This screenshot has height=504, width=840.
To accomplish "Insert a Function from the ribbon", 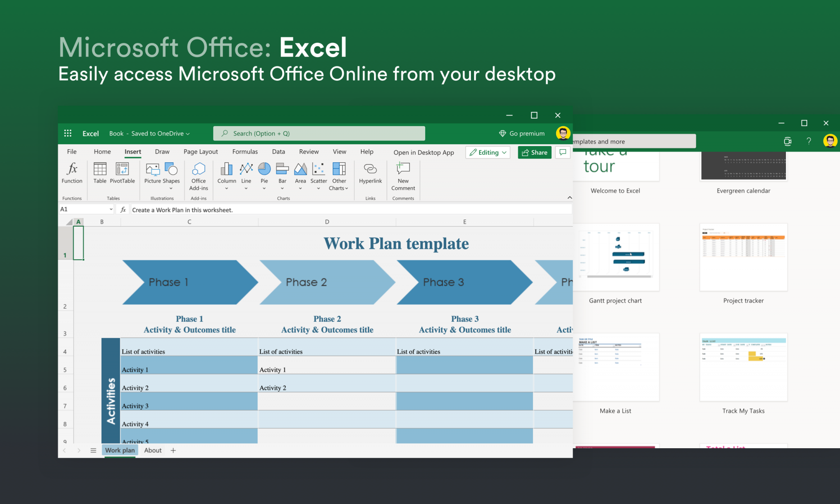I will click(72, 173).
